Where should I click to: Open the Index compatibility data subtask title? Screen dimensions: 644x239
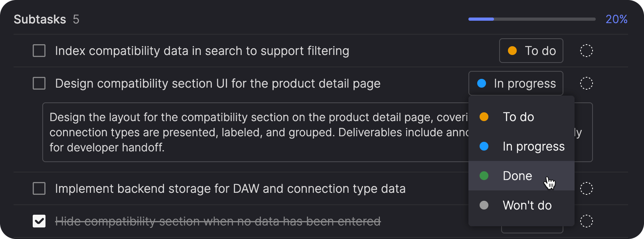tap(202, 51)
